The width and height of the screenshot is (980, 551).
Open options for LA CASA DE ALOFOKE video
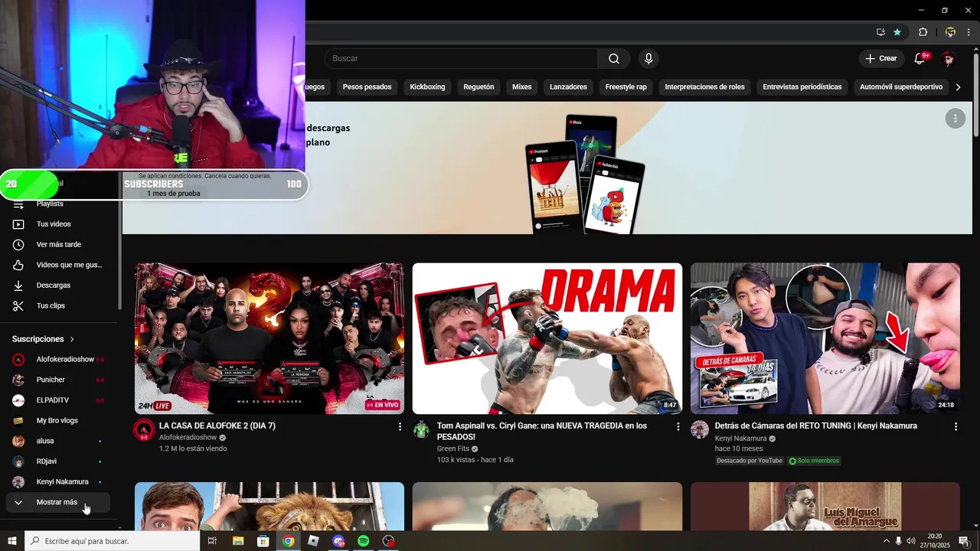tap(400, 426)
